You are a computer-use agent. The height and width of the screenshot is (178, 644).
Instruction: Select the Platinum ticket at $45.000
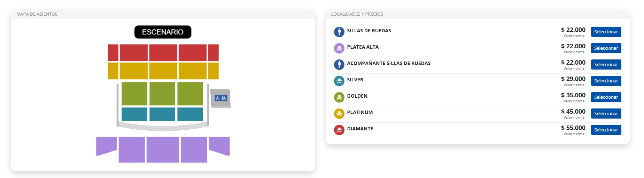pos(606,114)
